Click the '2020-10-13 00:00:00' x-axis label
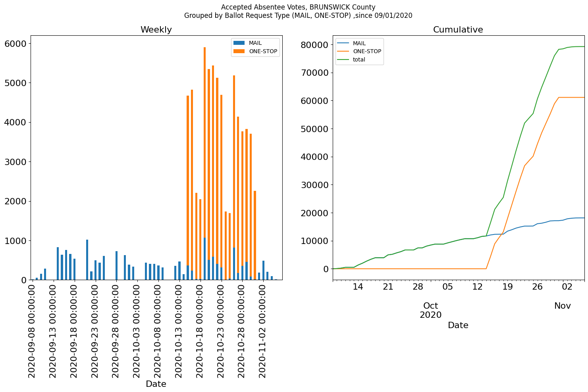Viewport: 588px width, 392px height. point(179,331)
